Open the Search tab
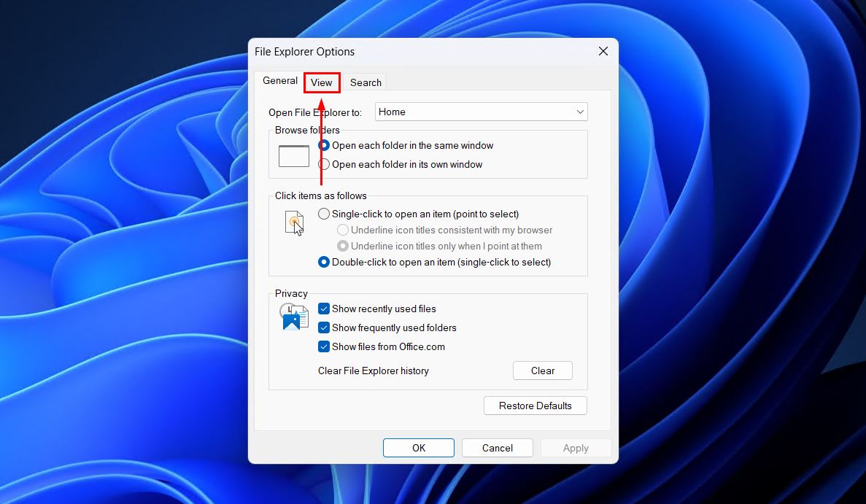The image size is (866, 504). tap(366, 82)
